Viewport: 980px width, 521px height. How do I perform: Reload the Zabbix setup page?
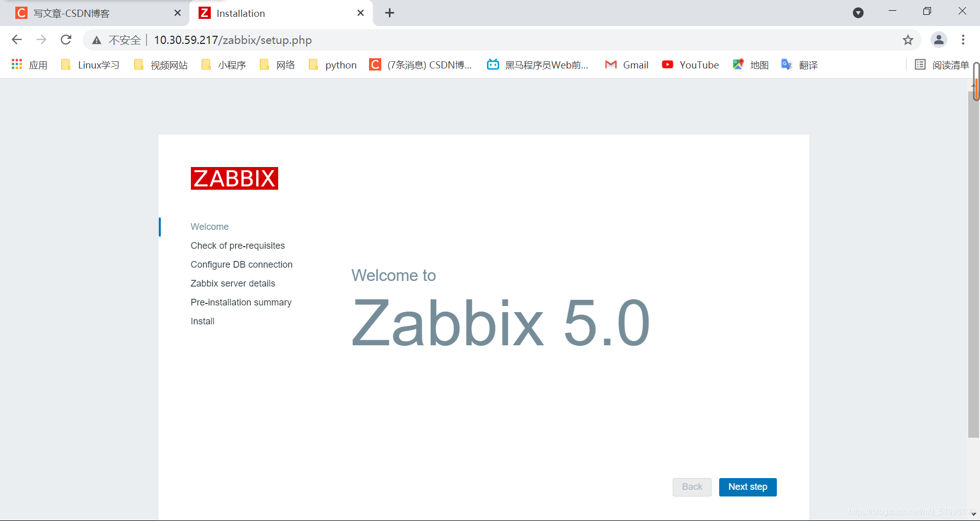66,40
